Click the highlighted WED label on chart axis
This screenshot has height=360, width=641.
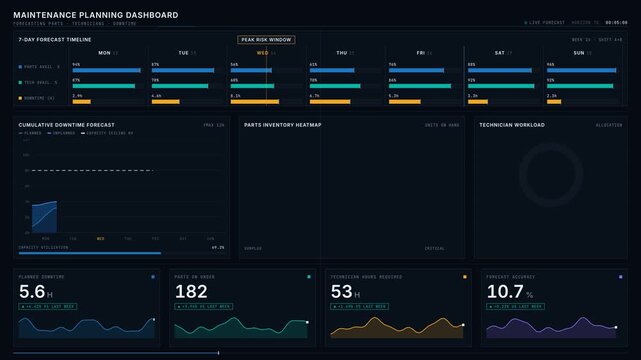tap(101, 239)
